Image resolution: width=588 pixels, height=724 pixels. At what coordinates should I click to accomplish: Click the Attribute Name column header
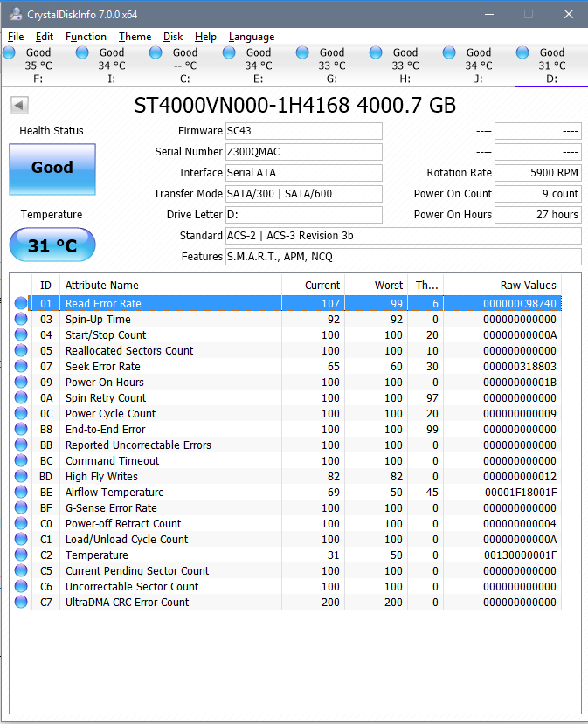point(170,286)
